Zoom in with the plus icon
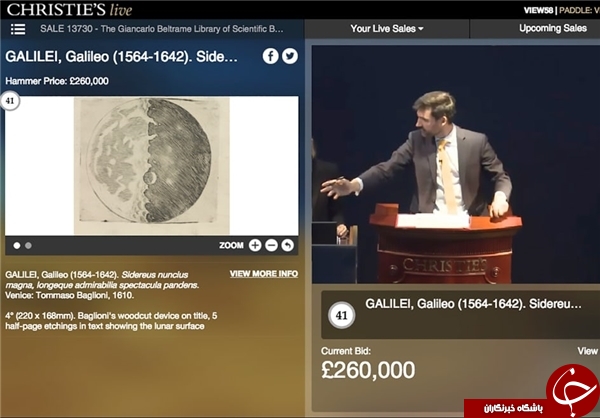The height and width of the screenshot is (418, 600). tap(255, 245)
